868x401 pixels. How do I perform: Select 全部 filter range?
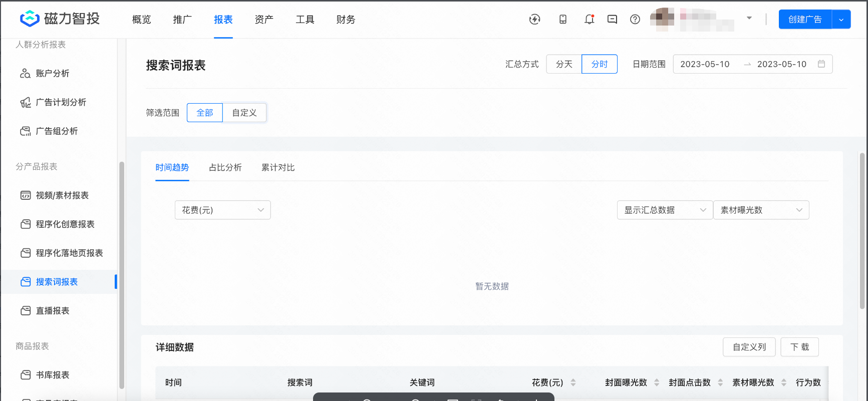[205, 113]
